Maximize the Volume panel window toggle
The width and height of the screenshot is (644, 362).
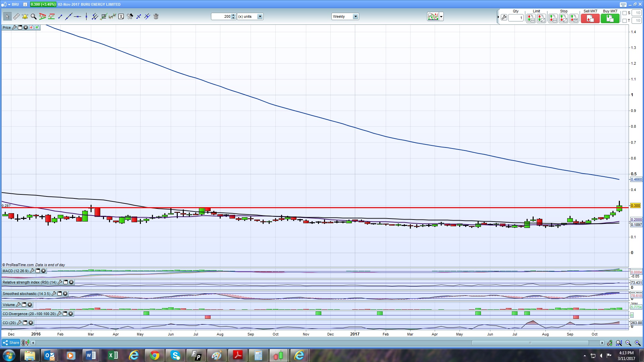click(x=24, y=305)
